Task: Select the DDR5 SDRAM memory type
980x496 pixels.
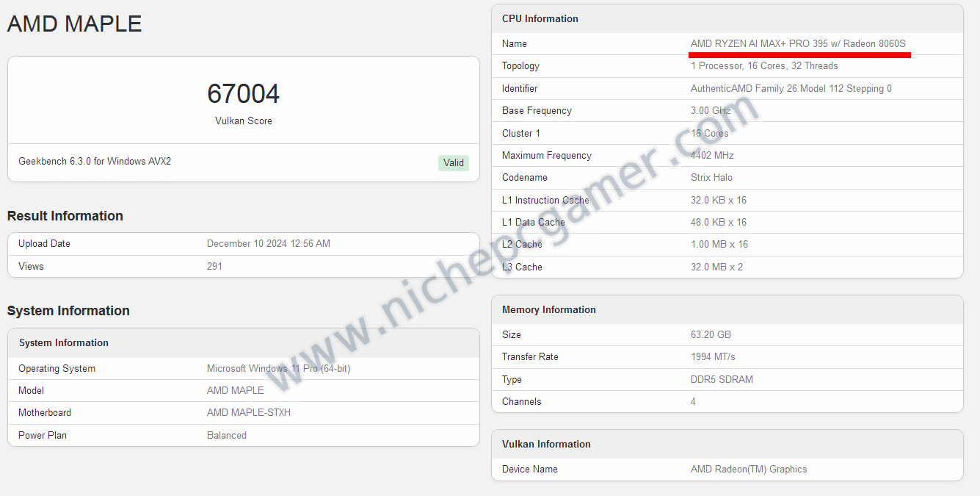Action: pyautogui.click(x=722, y=379)
